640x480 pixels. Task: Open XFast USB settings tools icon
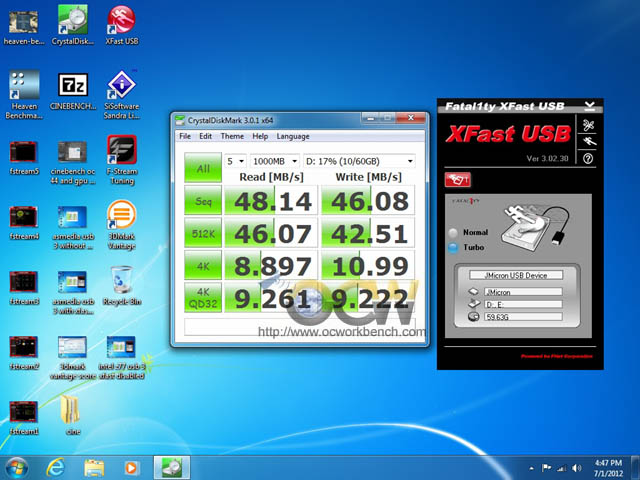tap(588, 125)
